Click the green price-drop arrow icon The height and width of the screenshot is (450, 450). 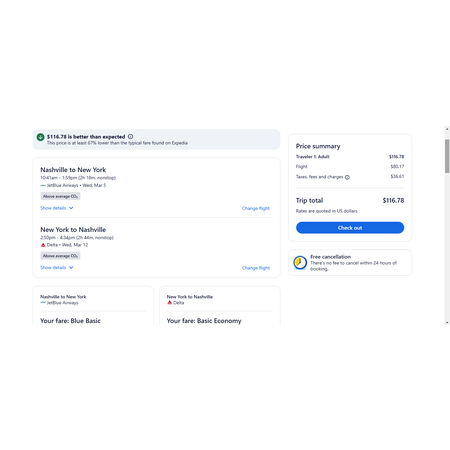pyautogui.click(x=40, y=137)
